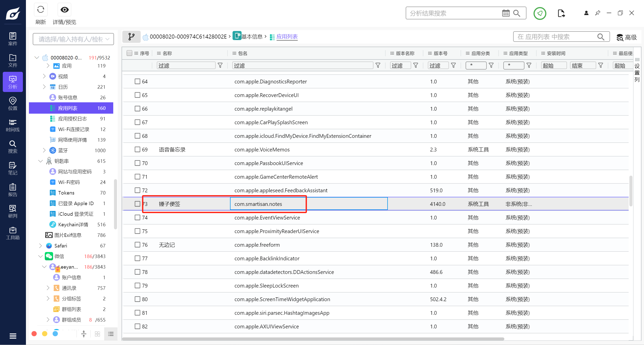Toggle the select-all checkbox in table header
The height and width of the screenshot is (345, 644).
click(129, 53)
